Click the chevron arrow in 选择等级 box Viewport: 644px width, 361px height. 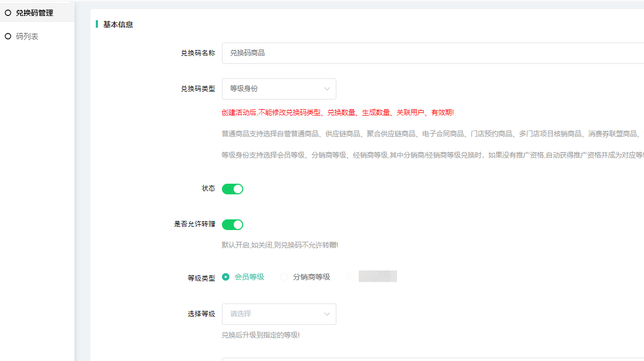click(327, 314)
